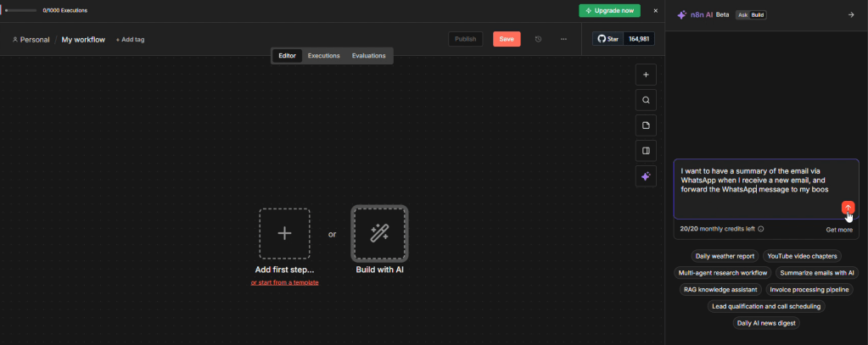The width and height of the screenshot is (868, 345).
Task: Switch to the Executions tab
Action: 323,56
